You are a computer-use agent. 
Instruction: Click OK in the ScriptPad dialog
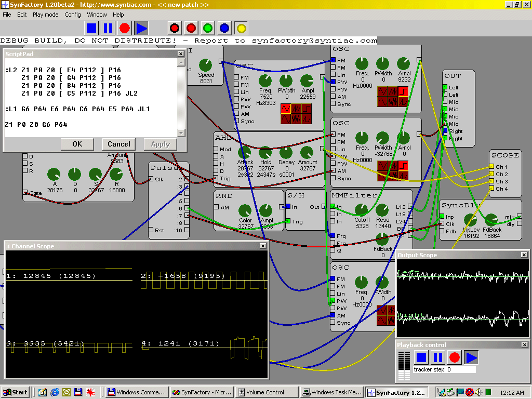point(77,144)
